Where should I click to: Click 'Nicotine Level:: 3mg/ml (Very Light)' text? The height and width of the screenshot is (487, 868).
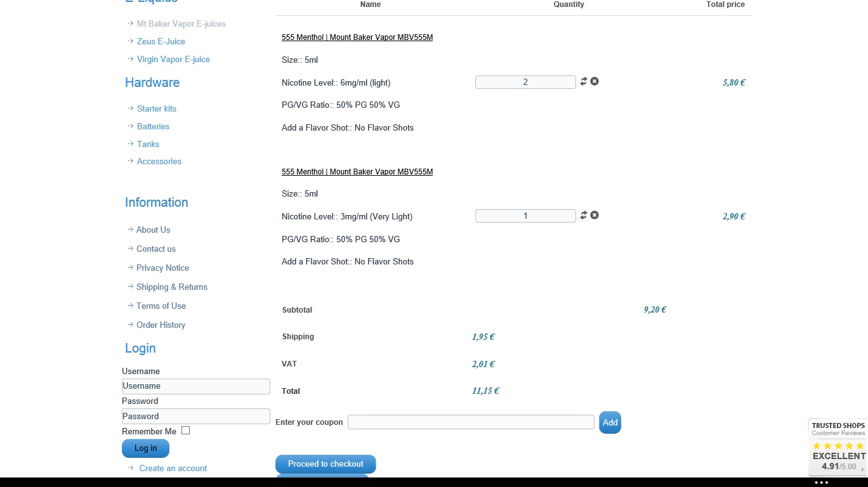pos(347,216)
